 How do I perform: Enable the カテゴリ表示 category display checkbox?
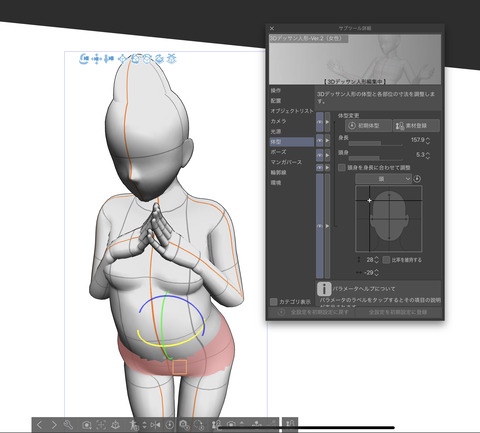274,302
